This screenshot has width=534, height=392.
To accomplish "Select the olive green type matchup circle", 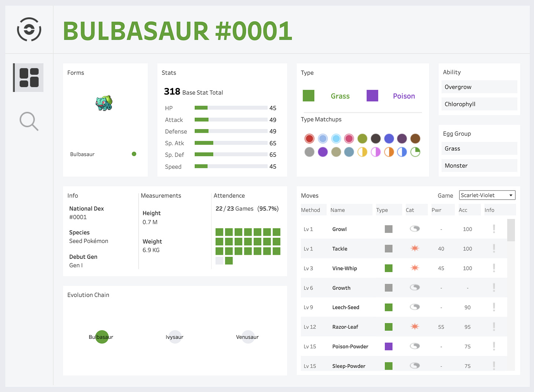I will pyautogui.click(x=362, y=139).
